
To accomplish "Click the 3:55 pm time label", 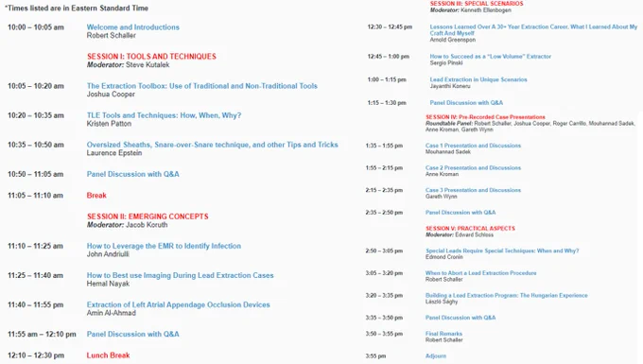I will coord(375,356).
